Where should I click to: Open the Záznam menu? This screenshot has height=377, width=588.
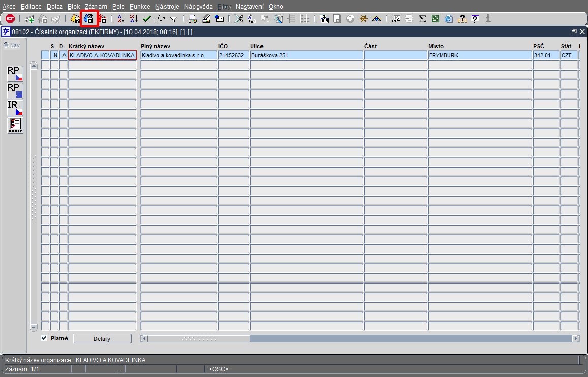(x=95, y=7)
